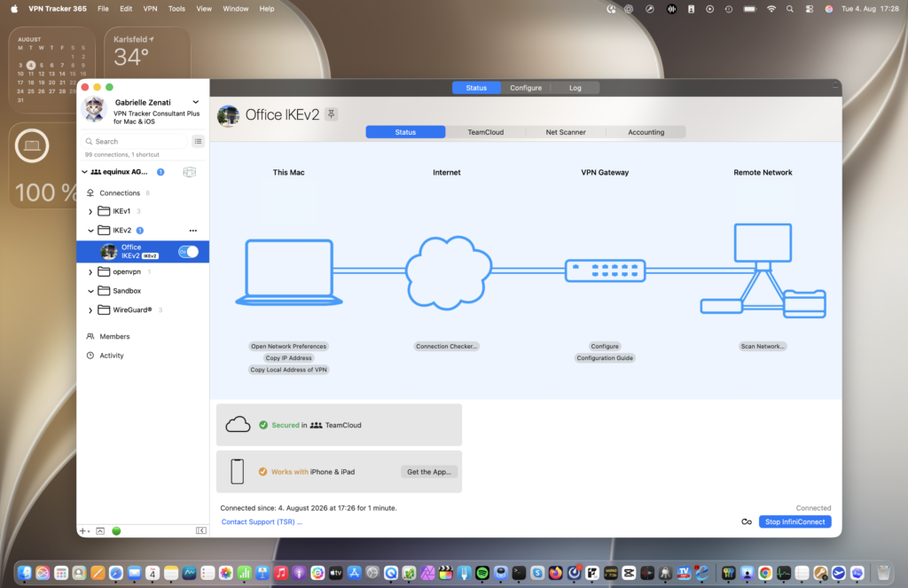Switch to the top Configure tab
Viewport: 908px width, 588px height.
(526, 88)
